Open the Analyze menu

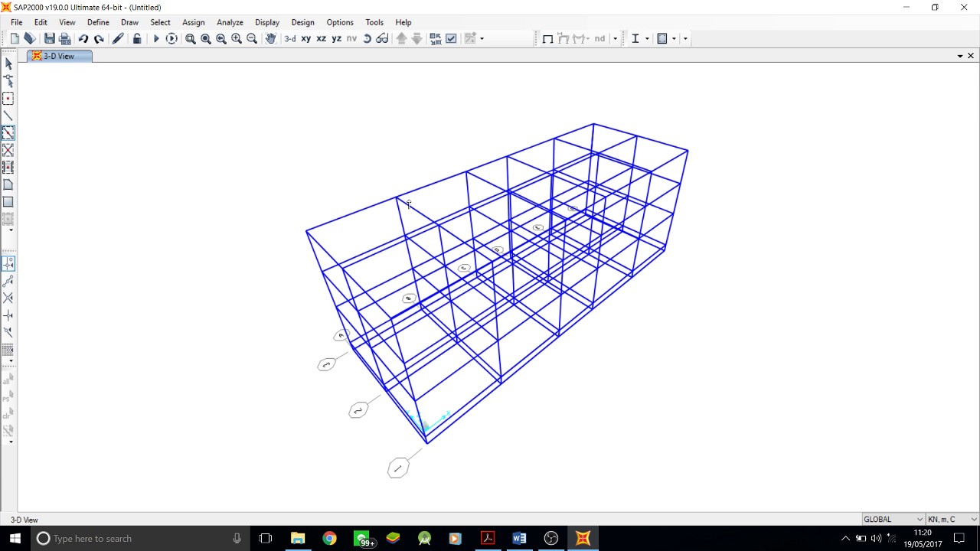(230, 22)
